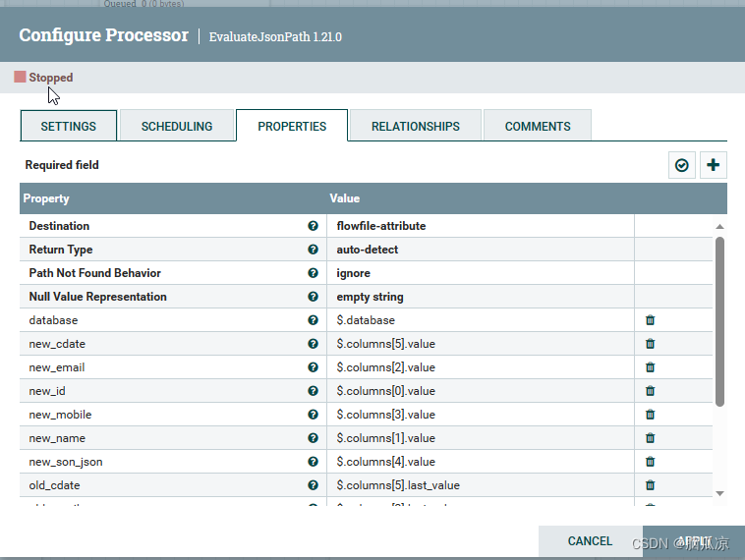Viewport: 745px width, 560px height.
Task: Open help icon for old_cdate property
Action: click(x=313, y=485)
